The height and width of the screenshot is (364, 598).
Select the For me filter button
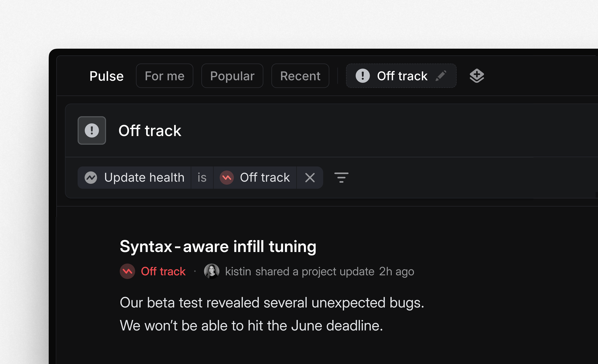[x=165, y=76]
